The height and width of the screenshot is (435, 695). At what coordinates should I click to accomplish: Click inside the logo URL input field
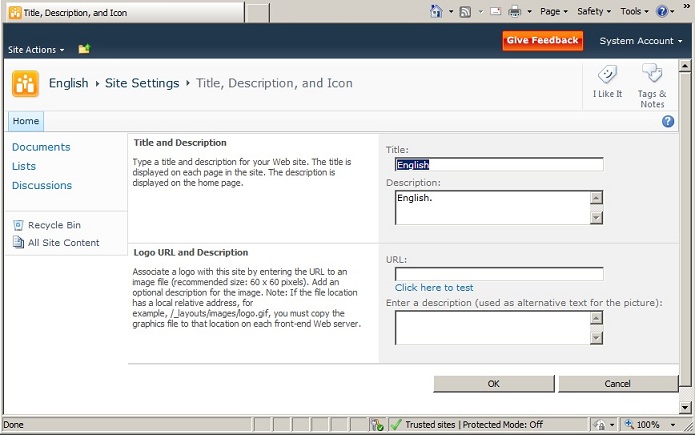click(x=499, y=273)
